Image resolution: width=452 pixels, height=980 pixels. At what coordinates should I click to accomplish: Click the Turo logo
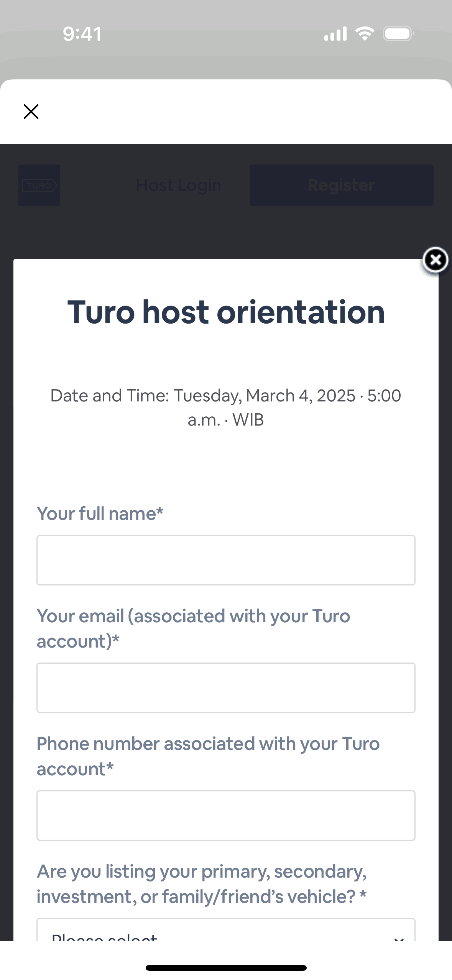click(39, 185)
